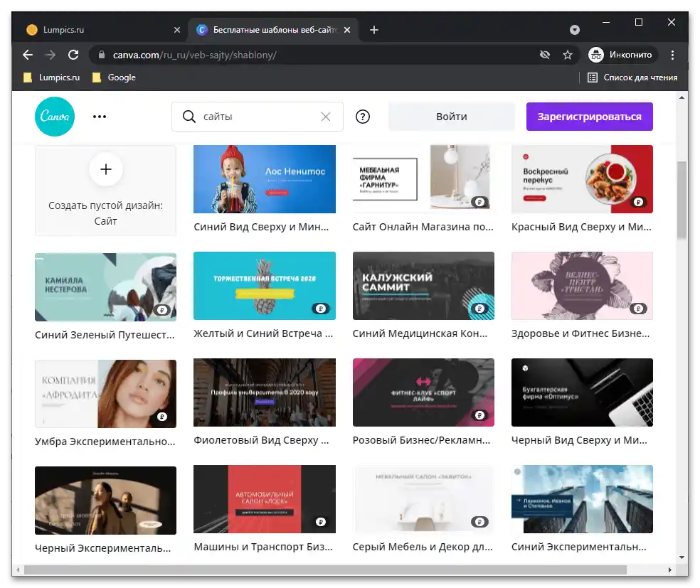Focus the сайты search field
The height and width of the screenshot is (588, 700).
pyautogui.click(x=257, y=117)
